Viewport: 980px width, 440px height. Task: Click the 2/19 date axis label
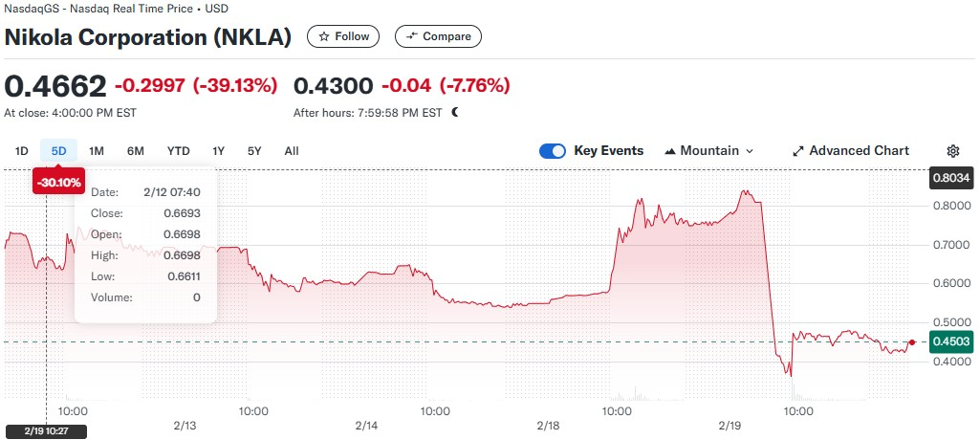click(730, 426)
